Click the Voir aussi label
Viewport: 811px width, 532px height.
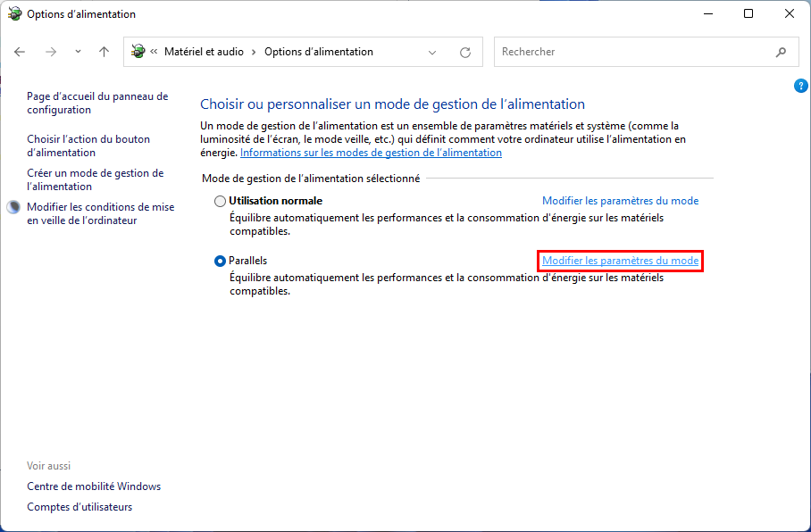pyautogui.click(x=48, y=466)
